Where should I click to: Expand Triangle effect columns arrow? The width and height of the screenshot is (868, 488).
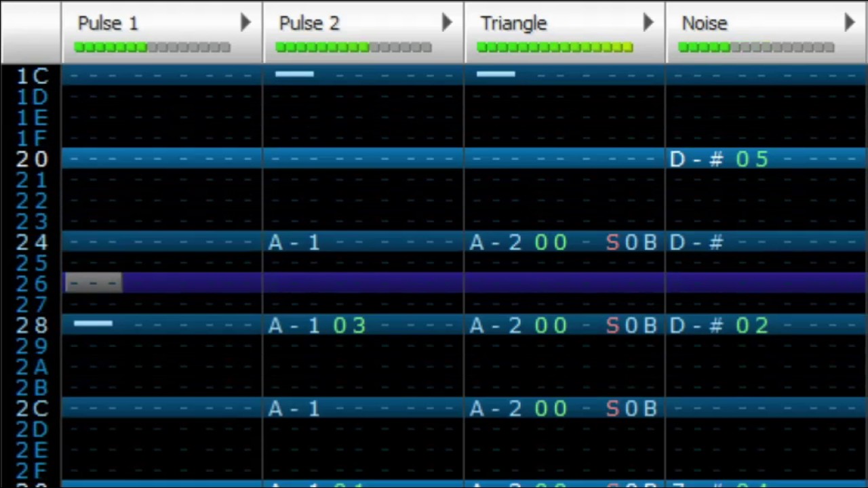point(648,23)
